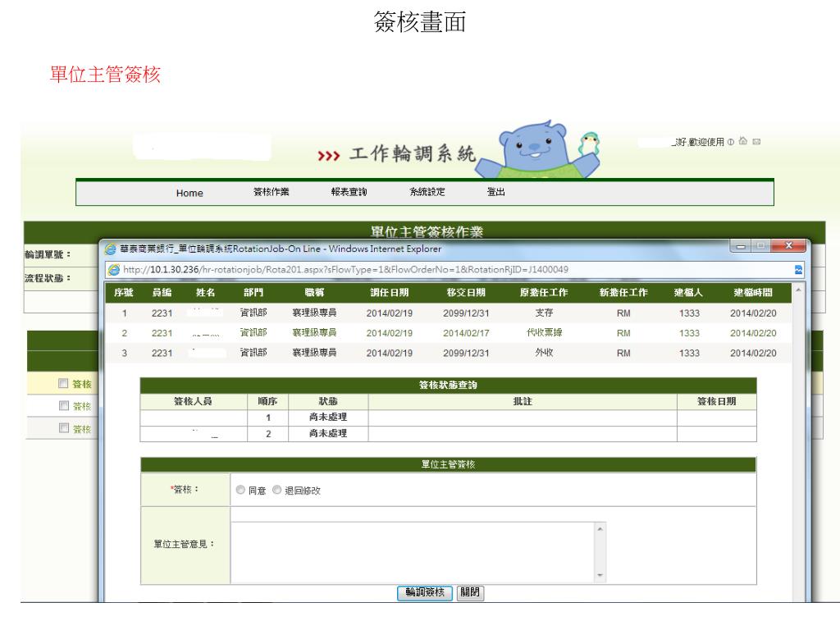840x630 pixels.
Task: Click the 簽核人員 column header
Action: 193,401
